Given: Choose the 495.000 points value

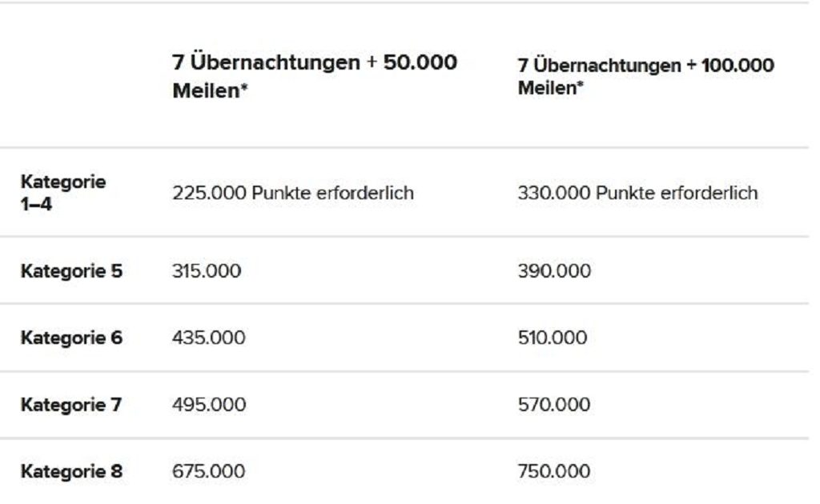Looking at the screenshot, I should coord(208,405).
